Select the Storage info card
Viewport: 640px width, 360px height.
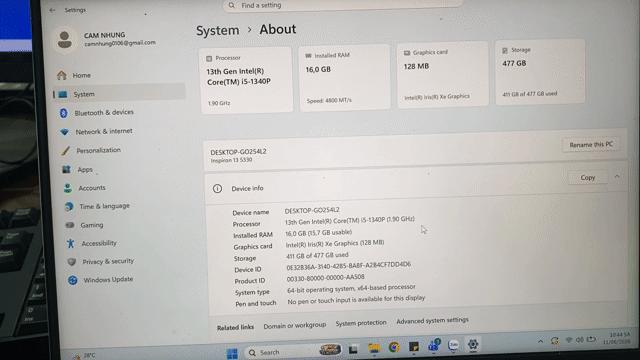540,72
